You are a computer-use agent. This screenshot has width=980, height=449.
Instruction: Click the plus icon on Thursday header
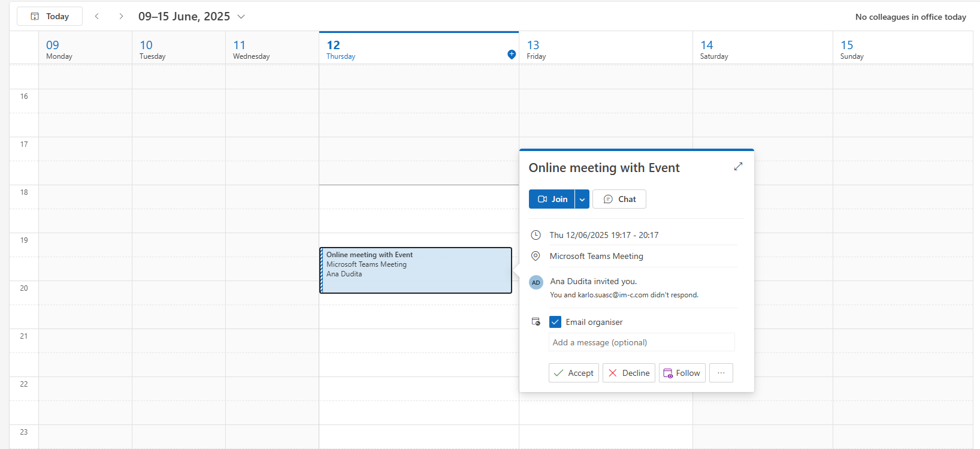(x=512, y=55)
